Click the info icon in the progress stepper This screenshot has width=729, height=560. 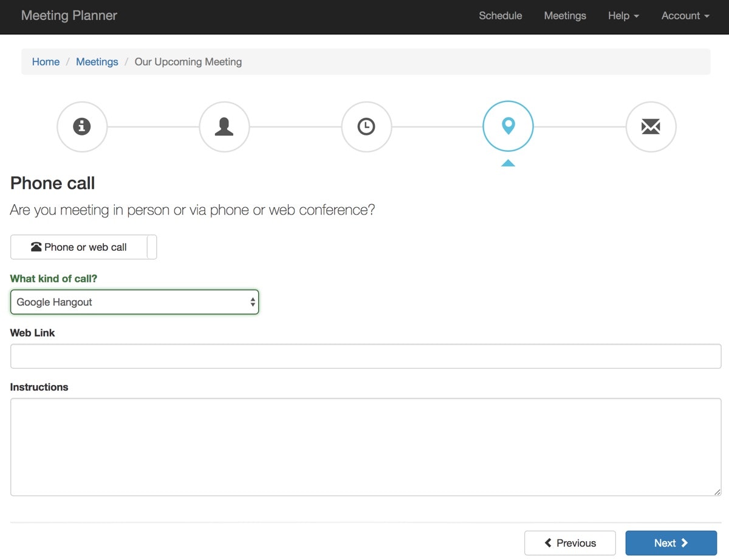[x=82, y=126]
